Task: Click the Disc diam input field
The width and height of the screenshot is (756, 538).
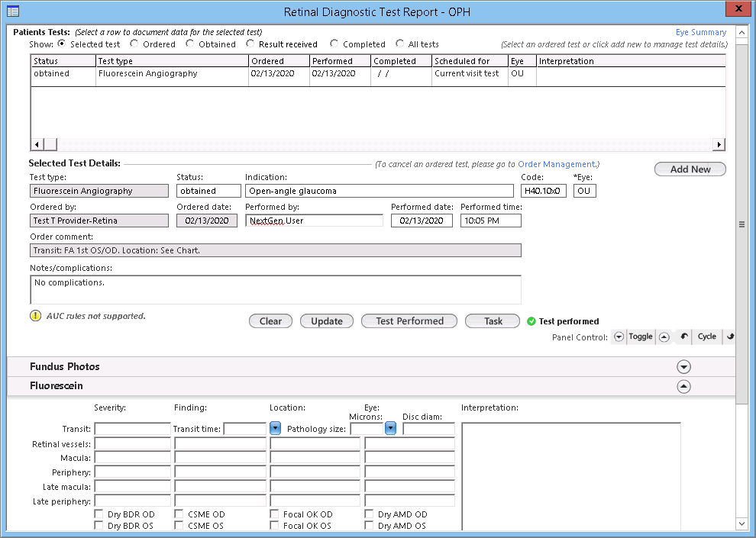Action: pos(428,429)
